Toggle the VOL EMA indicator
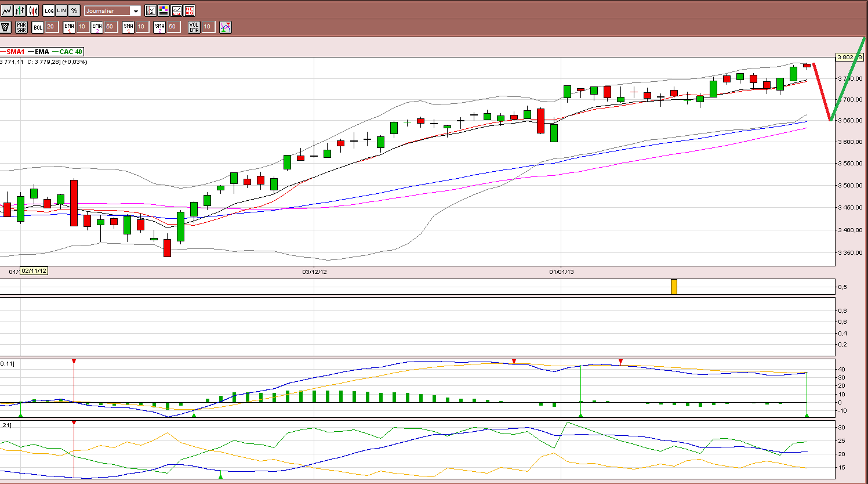This screenshot has height=484, width=868. 194,27
